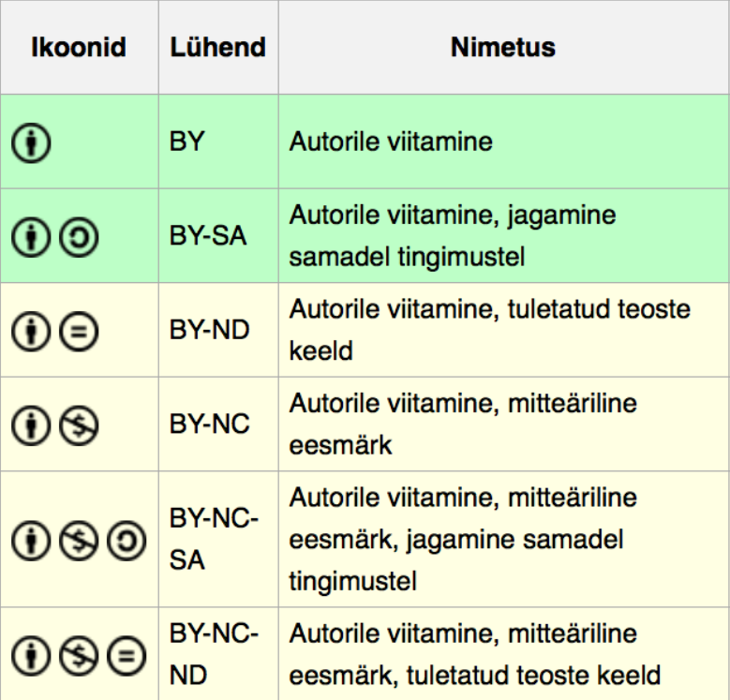Click the attribution icon in BY-ND row
The width and height of the screenshot is (730, 700).
coord(31,332)
